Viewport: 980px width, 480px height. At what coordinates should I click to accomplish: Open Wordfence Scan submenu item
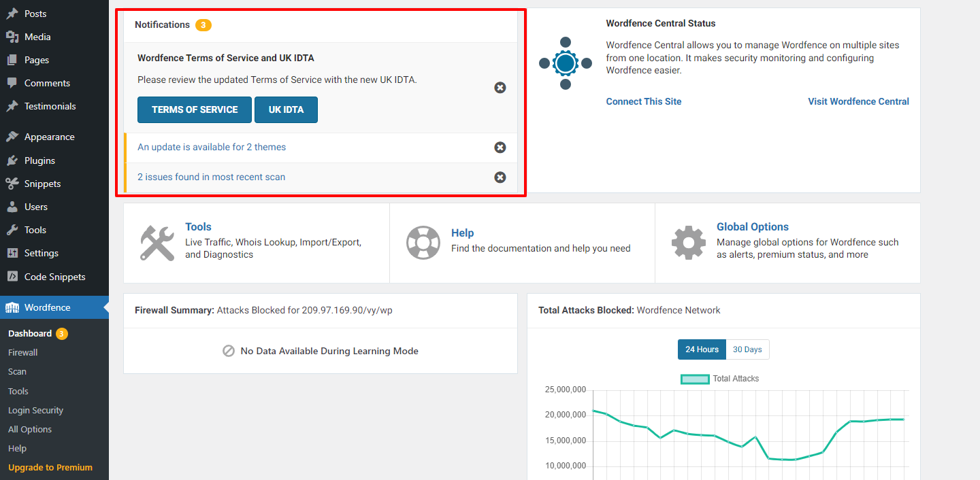point(18,372)
